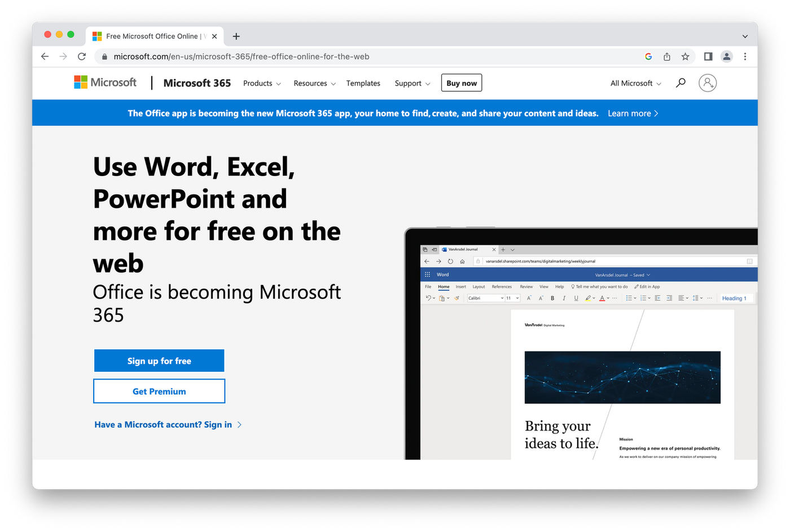Click the Increase Indent icon
Viewport: 790px width, 532px height.
pos(669,298)
